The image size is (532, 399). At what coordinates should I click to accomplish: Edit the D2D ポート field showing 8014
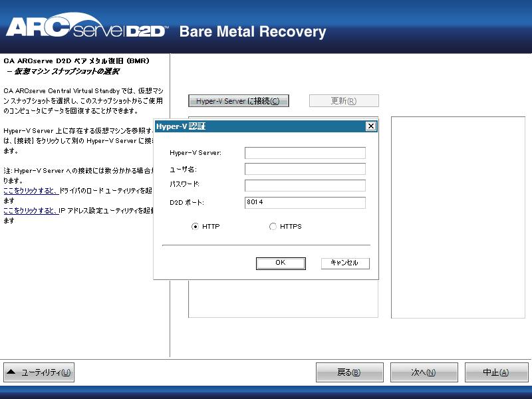305,203
